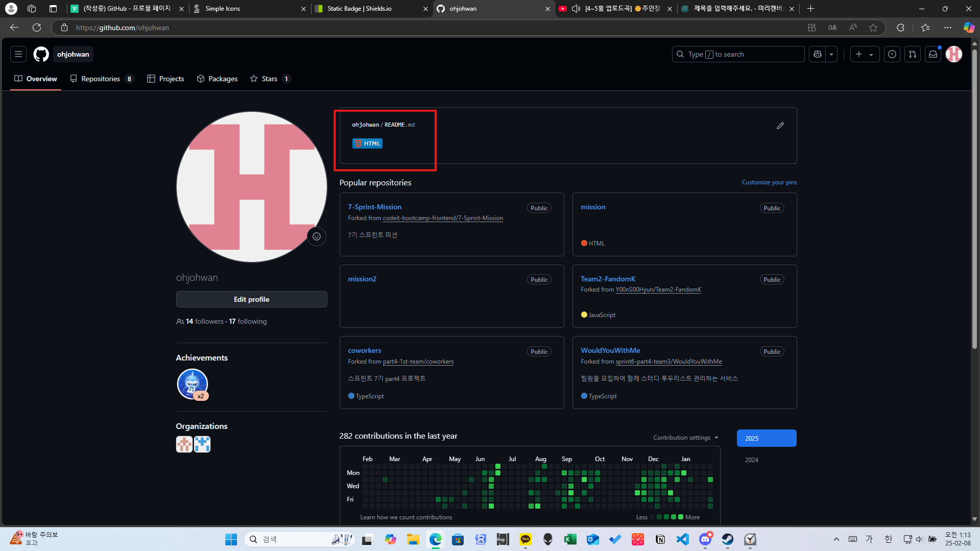Expand the Create new dropdown

[x=865, y=54]
